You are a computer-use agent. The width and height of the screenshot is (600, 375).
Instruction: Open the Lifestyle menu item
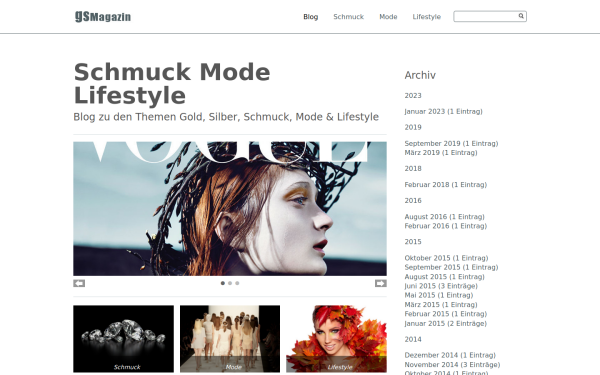[427, 17]
